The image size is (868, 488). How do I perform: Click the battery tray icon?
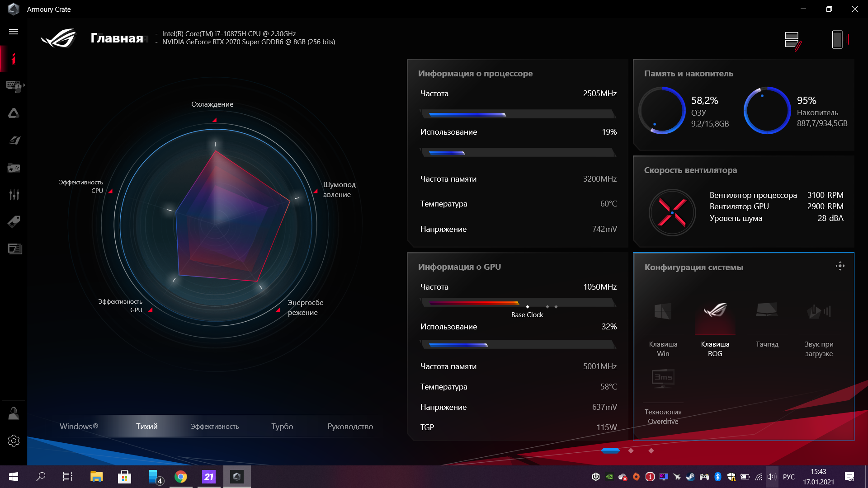pos(745,477)
